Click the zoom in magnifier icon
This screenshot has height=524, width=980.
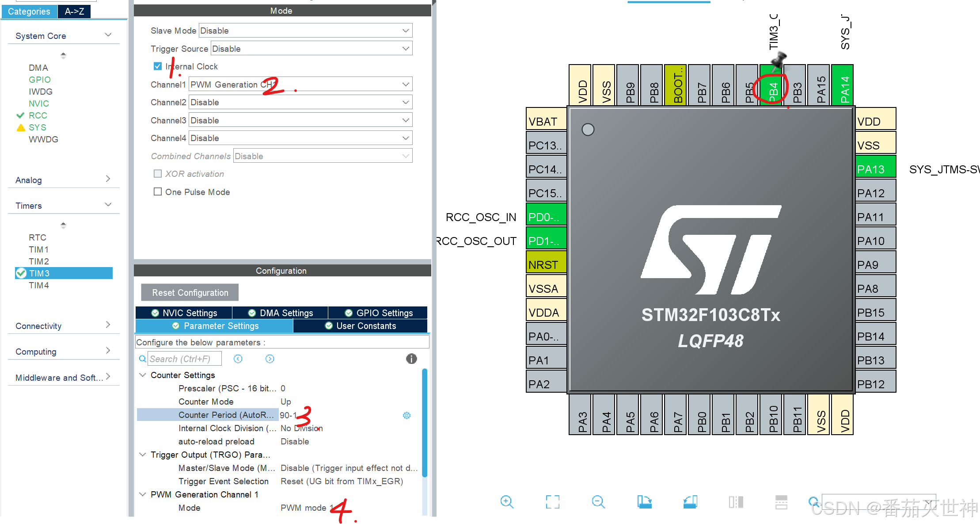point(507,501)
